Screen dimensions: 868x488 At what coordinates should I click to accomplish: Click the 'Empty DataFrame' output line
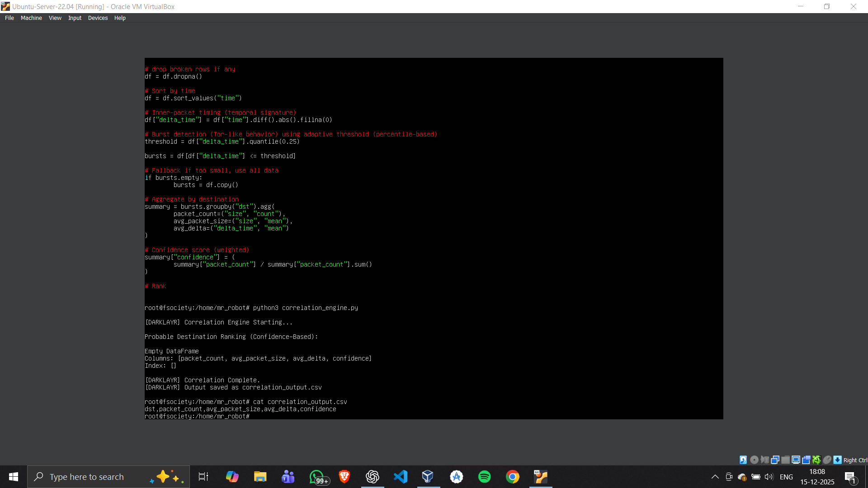[172, 351]
